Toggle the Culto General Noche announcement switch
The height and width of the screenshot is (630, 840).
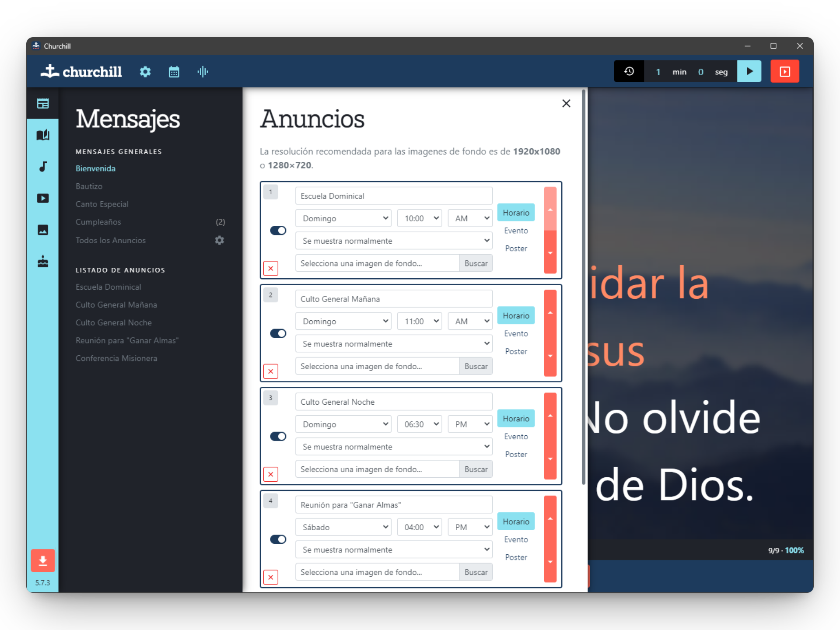[x=278, y=436]
